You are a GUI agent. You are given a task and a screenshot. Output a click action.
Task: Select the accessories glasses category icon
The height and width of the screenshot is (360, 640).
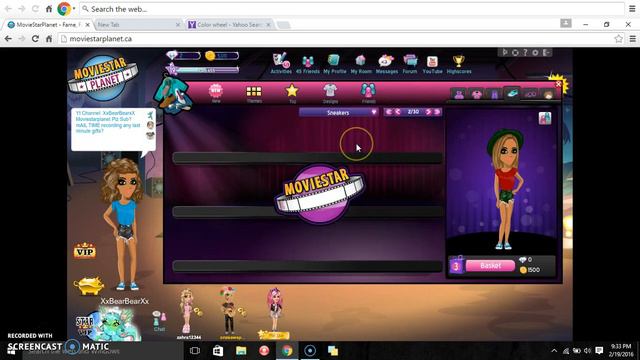pyautogui.click(x=530, y=95)
